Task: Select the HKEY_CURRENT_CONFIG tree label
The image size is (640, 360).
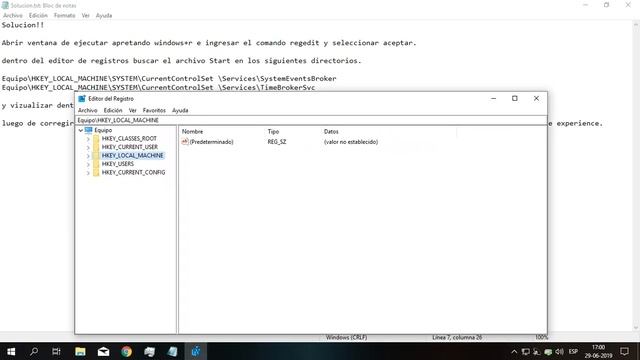Action: pos(133,173)
